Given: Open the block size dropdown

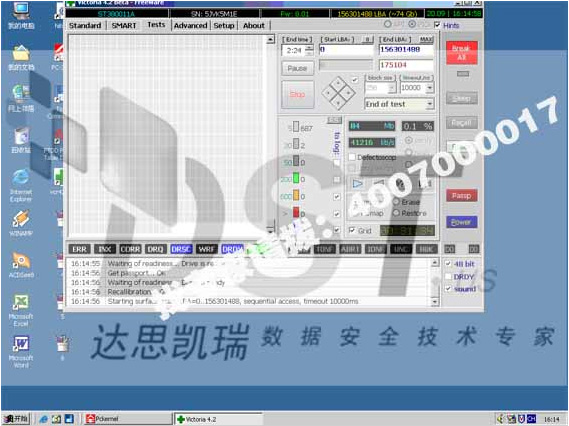Looking at the screenshot, I should 392,88.
